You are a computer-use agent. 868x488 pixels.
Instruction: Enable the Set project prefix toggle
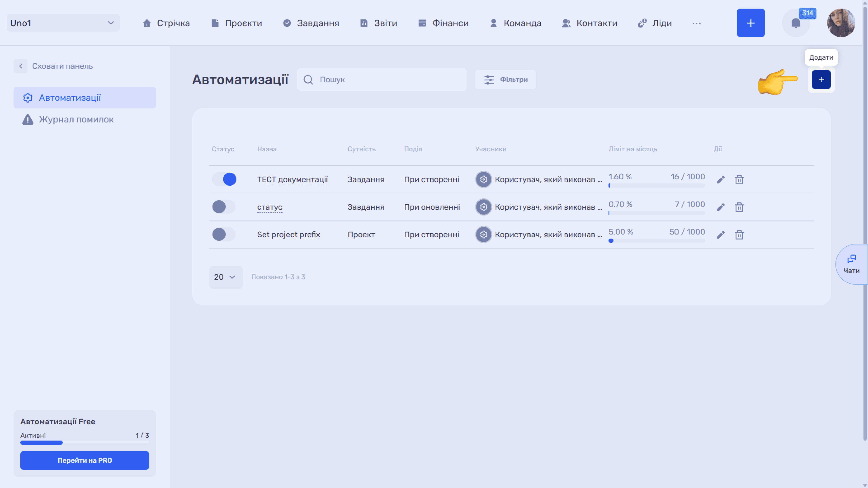click(x=224, y=235)
